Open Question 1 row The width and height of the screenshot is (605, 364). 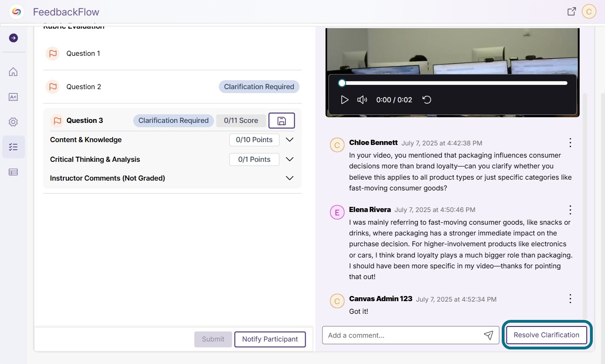tap(172, 53)
